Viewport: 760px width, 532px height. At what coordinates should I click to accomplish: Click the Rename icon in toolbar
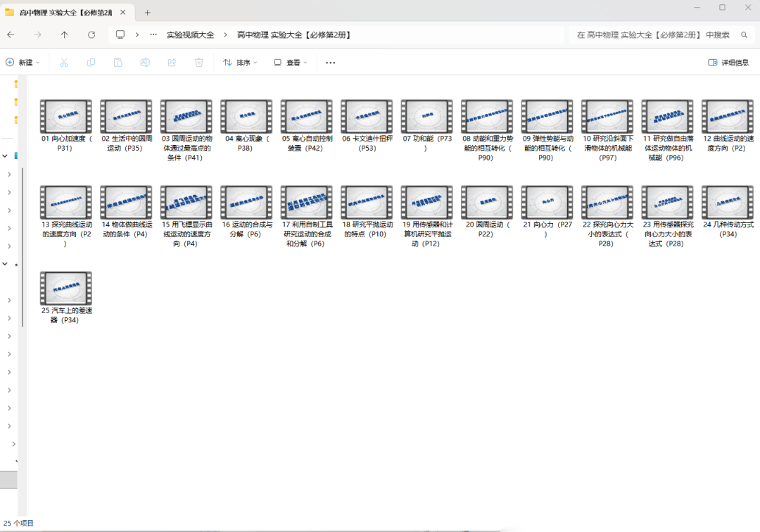(x=145, y=63)
